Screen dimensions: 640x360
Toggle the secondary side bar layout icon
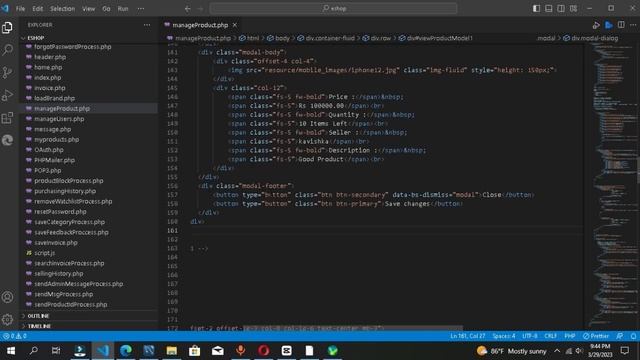click(x=561, y=9)
